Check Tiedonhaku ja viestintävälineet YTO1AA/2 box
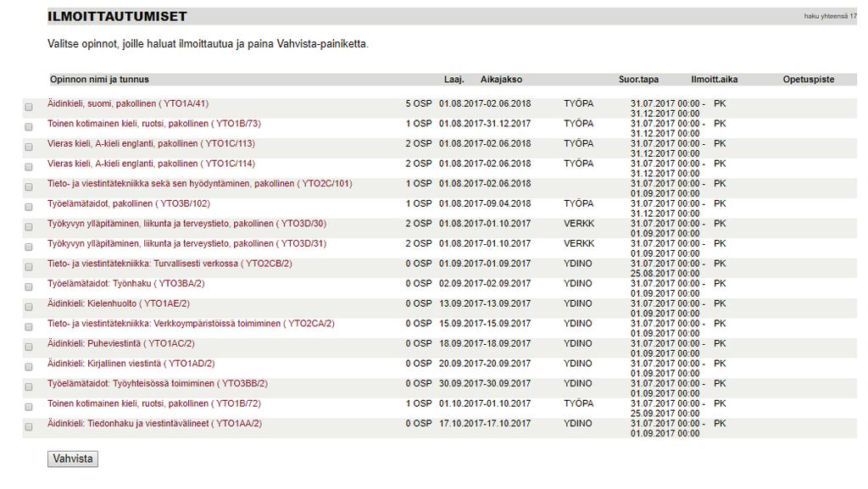Screen dimensions: 868x489 tap(29, 427)
